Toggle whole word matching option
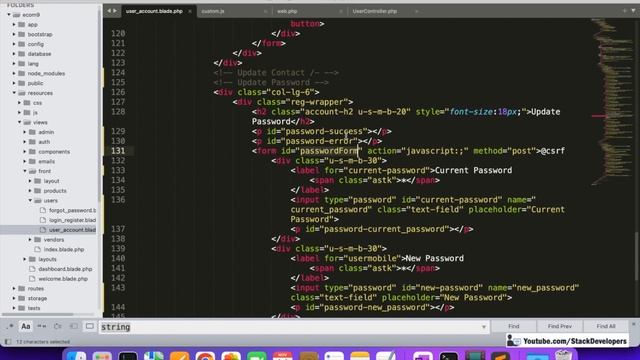This screenshot has width=640, height=360. [42, 326]
